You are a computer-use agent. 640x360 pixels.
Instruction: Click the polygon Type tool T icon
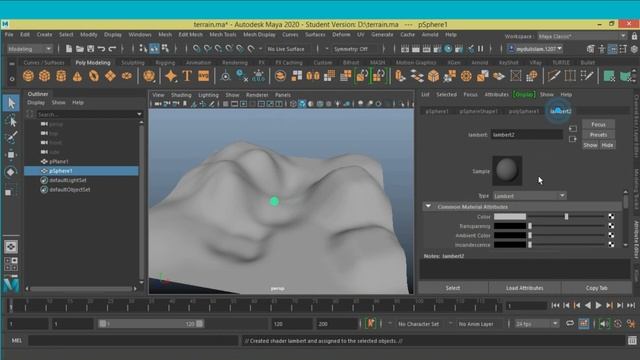point(187,76)
